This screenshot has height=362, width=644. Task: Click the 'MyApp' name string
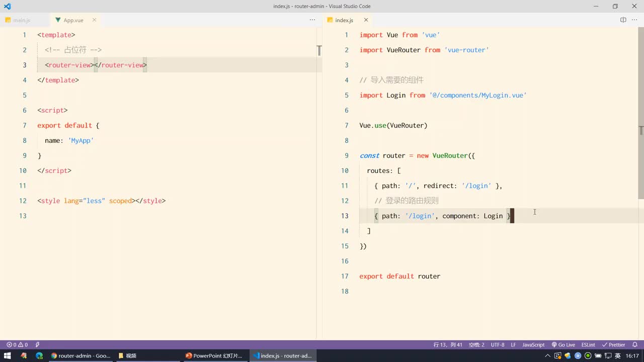click(81, 140)
